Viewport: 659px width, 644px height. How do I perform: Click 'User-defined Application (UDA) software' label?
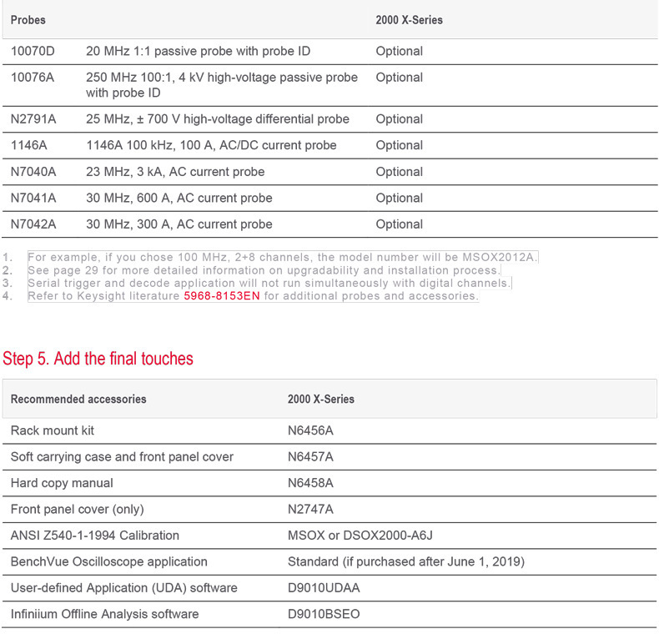click(x=124, y=588)
